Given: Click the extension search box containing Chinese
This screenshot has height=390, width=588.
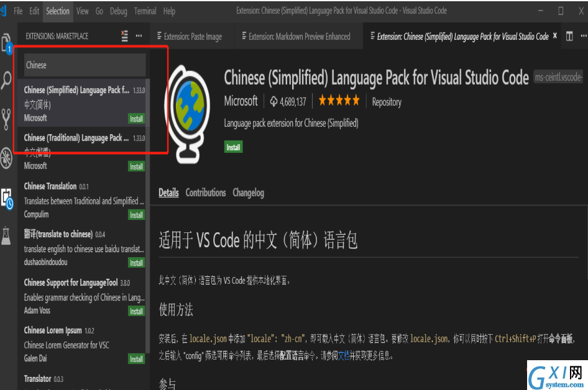Looking at the screenshot, I should tap(85, 65).
